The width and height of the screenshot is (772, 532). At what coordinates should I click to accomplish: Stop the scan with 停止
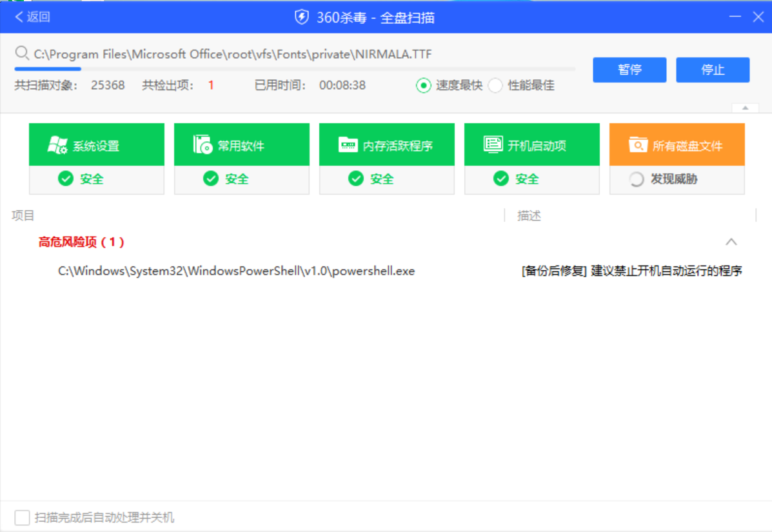pyautogui.click(x=713, y=70)
